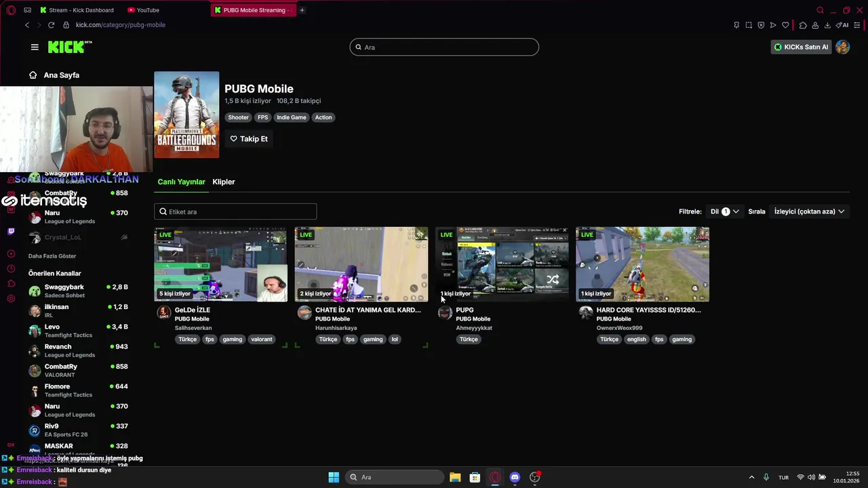Open the Dil language filter dropdown

coord(724,211)
